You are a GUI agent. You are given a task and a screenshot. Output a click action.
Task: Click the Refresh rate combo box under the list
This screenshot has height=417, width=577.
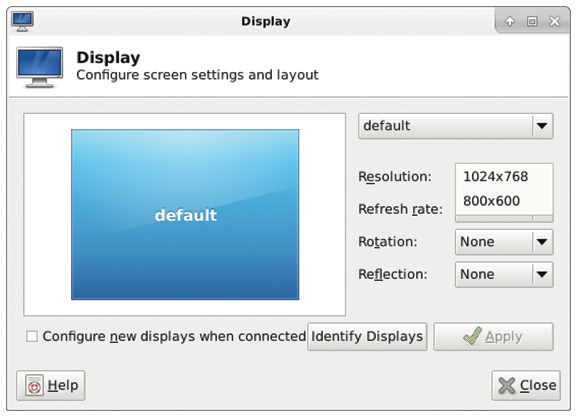[504, 219]
